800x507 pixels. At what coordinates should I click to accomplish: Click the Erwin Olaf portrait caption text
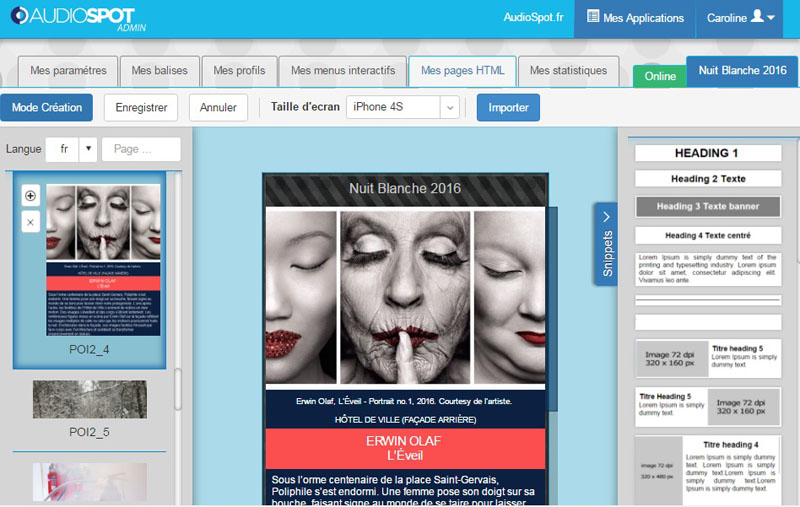click(404, 401)
